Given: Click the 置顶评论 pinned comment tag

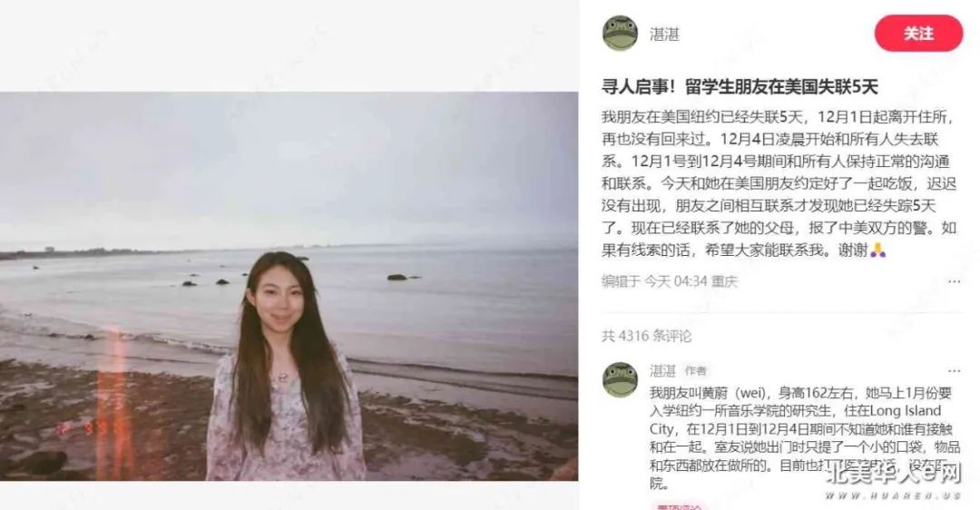Looking at the screenshot, I should coord(678,505).
